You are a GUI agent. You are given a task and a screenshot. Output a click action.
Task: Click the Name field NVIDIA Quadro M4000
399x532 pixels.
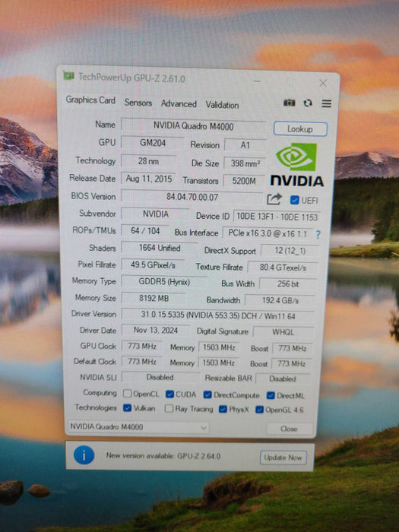tap(193, 126)
